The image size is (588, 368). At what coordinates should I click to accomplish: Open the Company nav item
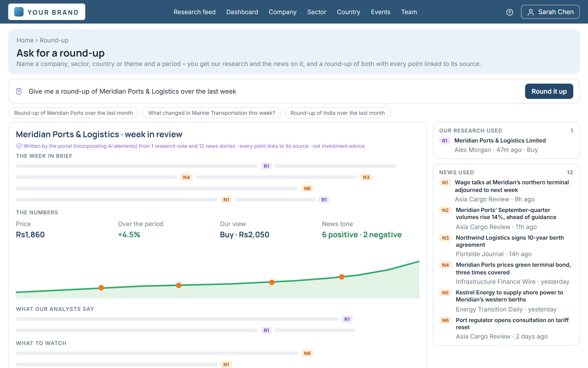283,12
